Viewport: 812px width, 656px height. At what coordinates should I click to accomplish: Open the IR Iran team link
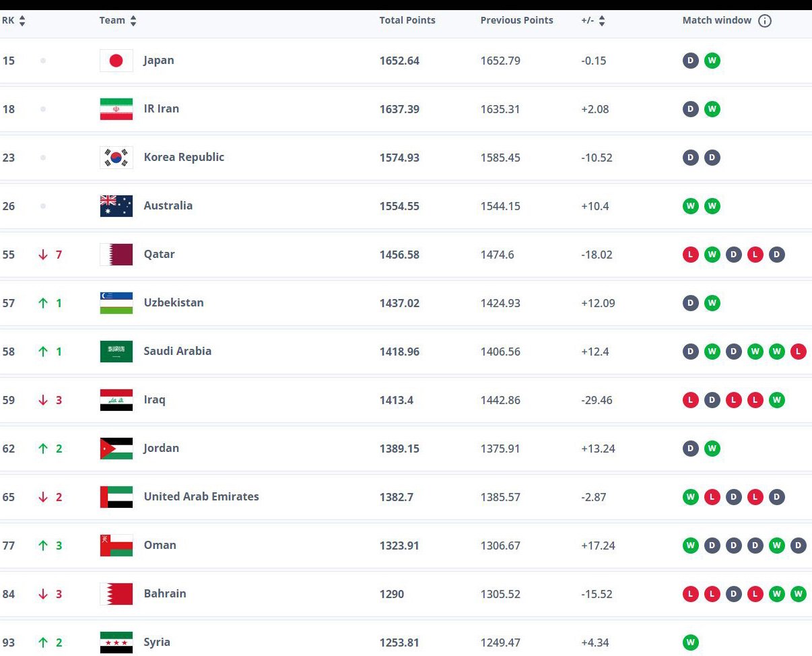(x=162, y=108)
